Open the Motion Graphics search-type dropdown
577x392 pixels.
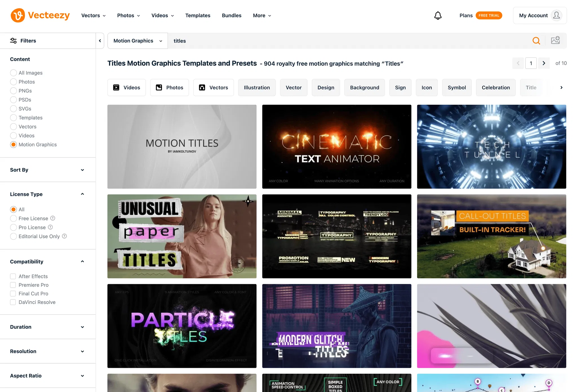(137, 41)
